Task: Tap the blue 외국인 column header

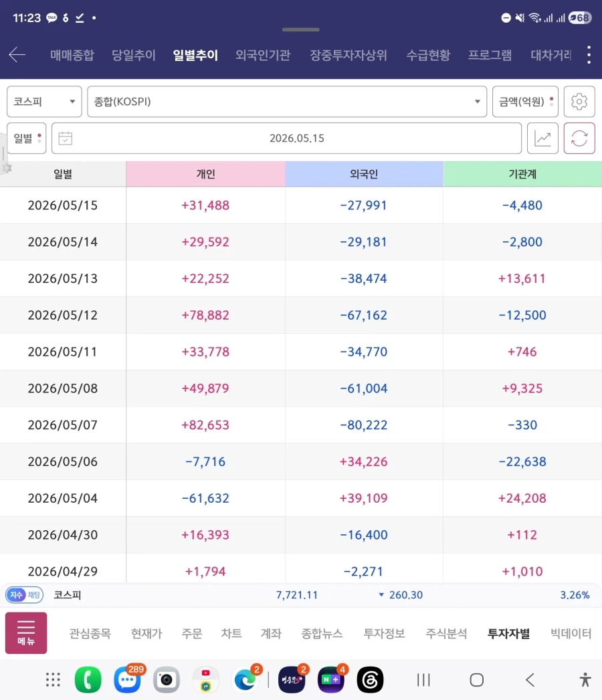Action: tap(364, 174)
